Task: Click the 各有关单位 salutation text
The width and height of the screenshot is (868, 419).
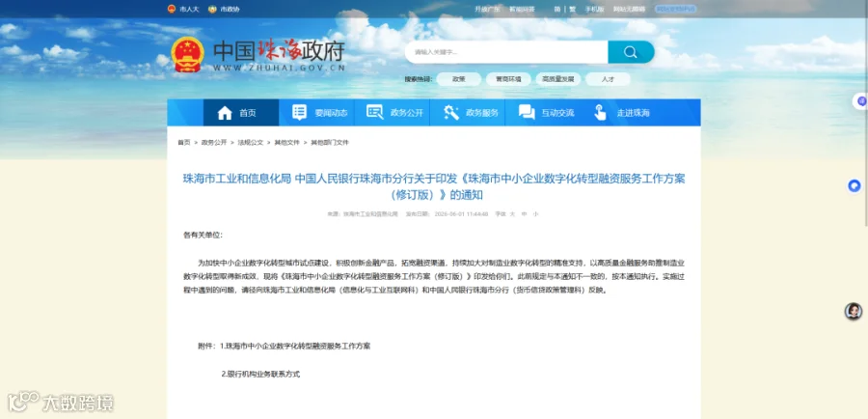Action: pos(203,235)
